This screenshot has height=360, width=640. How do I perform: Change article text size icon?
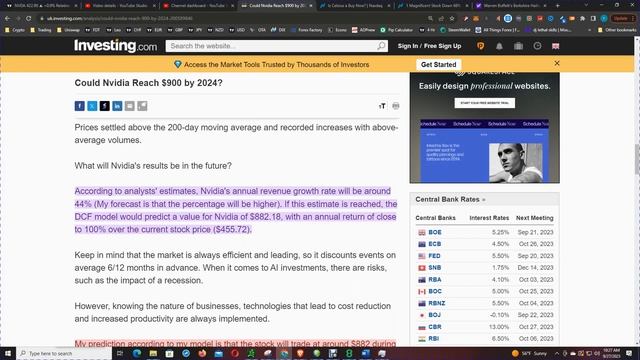382,106
